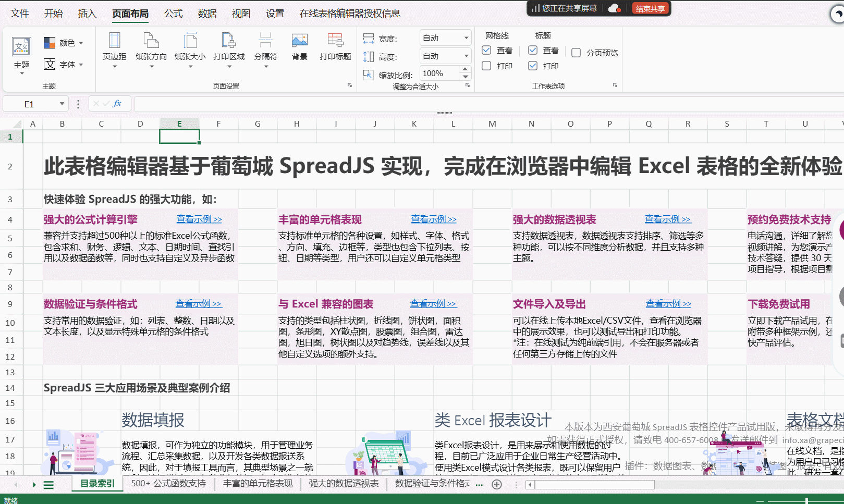This screenshot has width=844, height=504.
Task: Select the 丰富的单元格表现 sheet tab
Action: (258, 484)
